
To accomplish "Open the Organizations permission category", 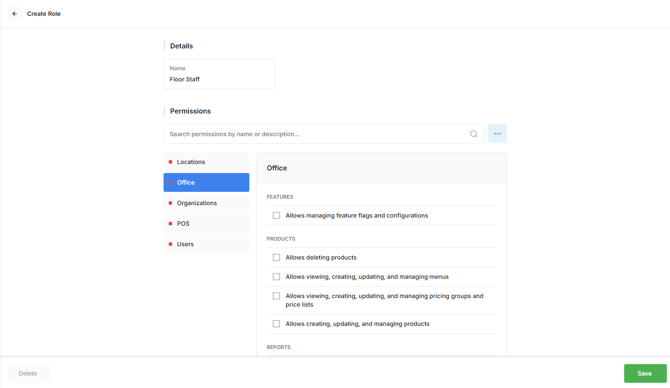I will pos(206,203).
